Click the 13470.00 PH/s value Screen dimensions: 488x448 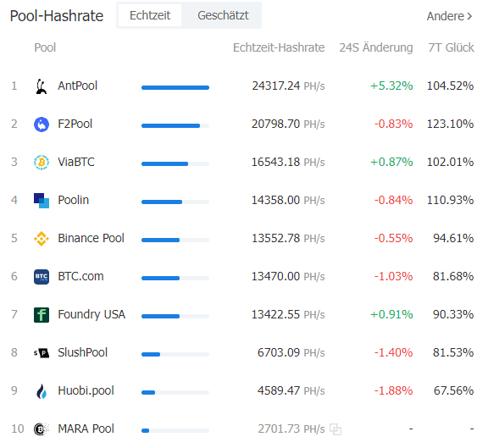coord(288,276)
